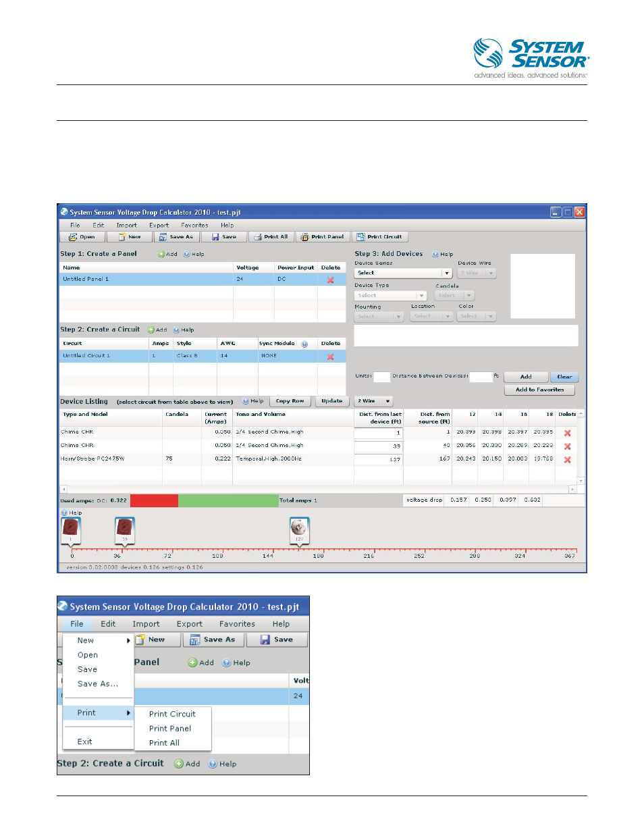
Task: Click the Save toolbar button in the File menu close-up
Action: click(x=277, y=640)
